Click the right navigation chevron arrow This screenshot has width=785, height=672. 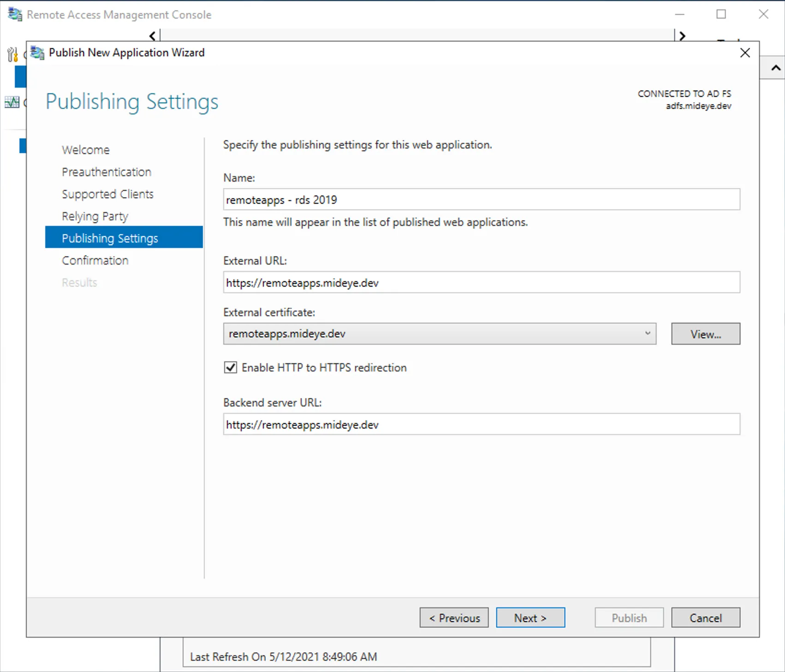pos(682,35)
